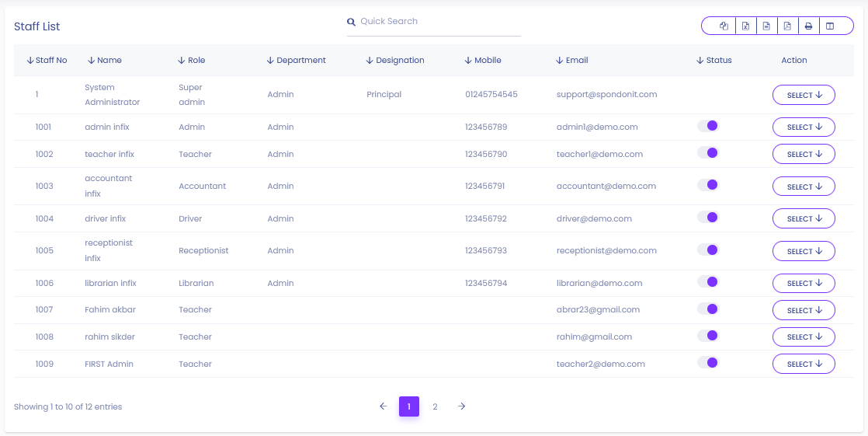Image resolution: width=868 pixels, height=436 pixels.
Task: Click staff number 1005
Action: pyautogui.click(x=44, y=250)
